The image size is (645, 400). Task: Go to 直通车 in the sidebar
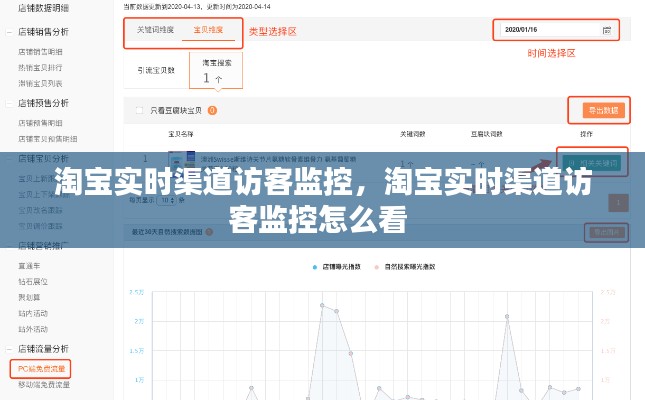click(x=29, y=266)
